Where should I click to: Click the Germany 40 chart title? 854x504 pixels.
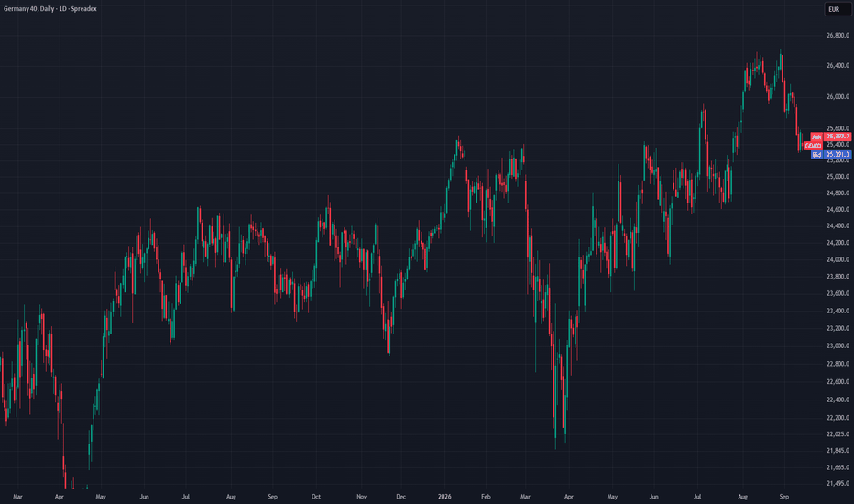(50, 9)
